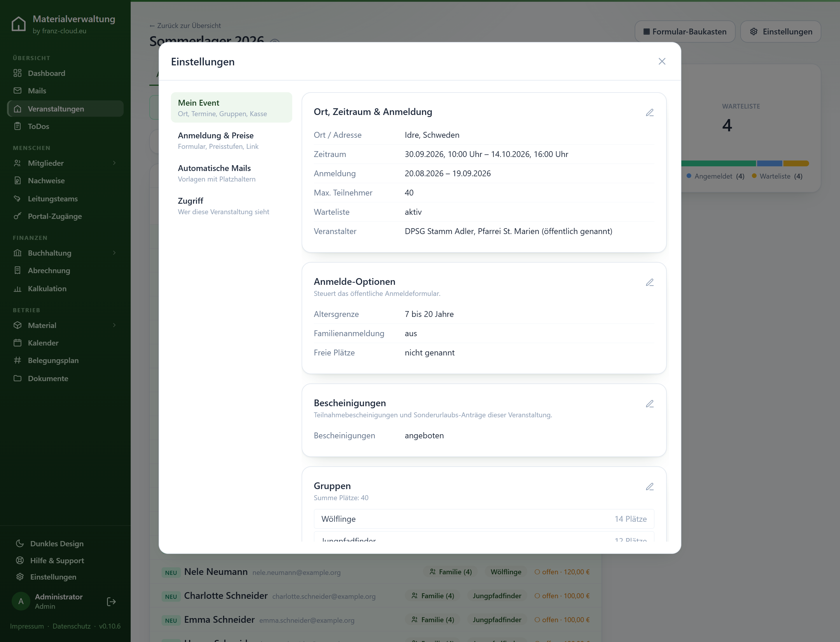Click the pencil icon on the Gruppen card
This screenshot has height=642, width=840.
click(x=650, y=487)
